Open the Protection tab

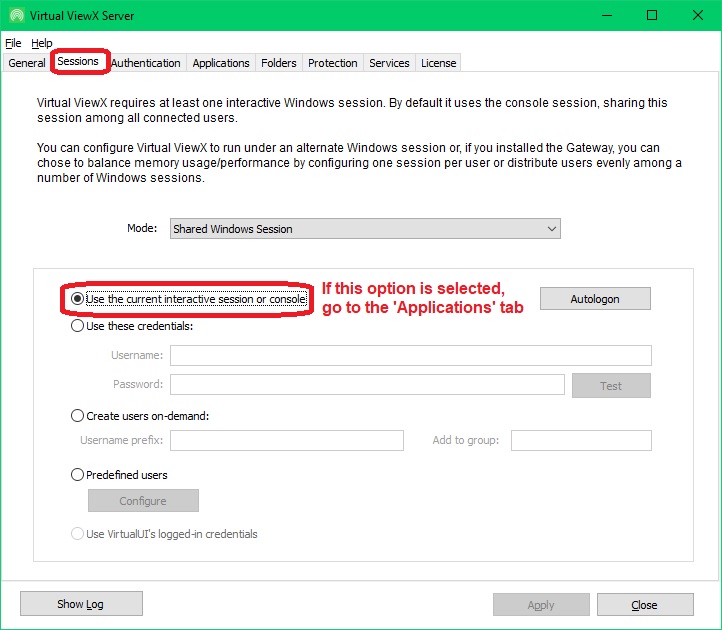point(332,63)
